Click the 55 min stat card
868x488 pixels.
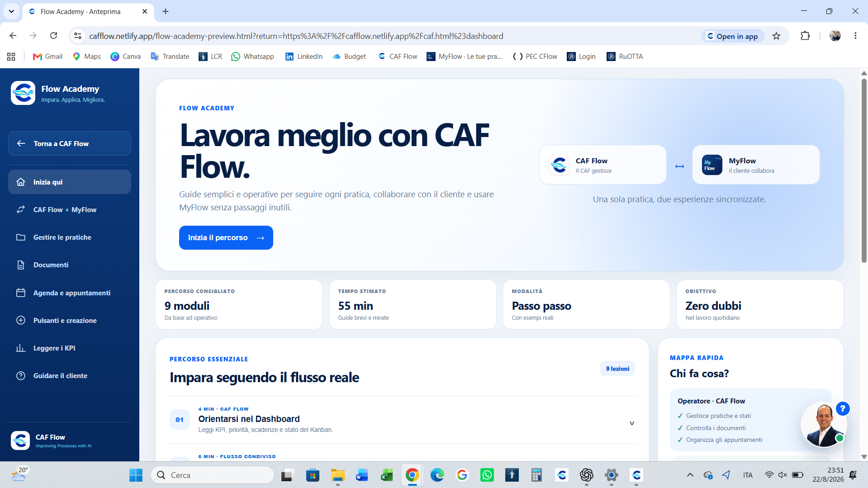413,304
